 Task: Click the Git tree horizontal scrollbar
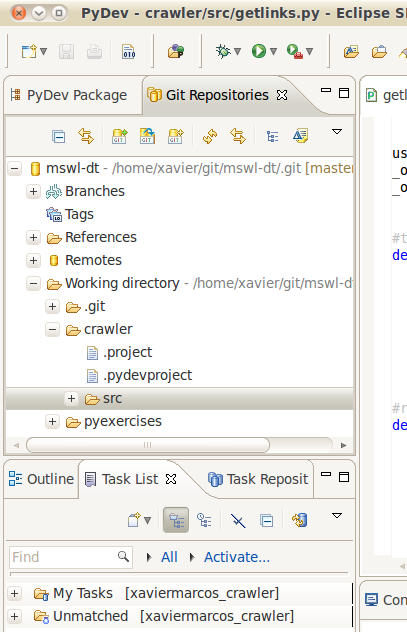(x=148, y=445)
